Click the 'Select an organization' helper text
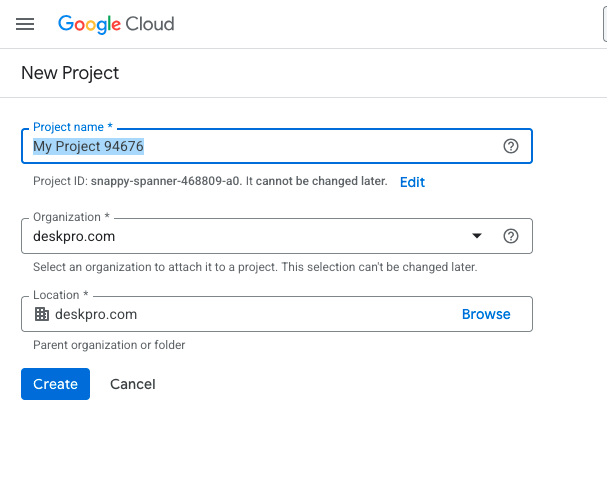Image resolution: width=607 pixels, height=494 pixels. pos(255,267)
